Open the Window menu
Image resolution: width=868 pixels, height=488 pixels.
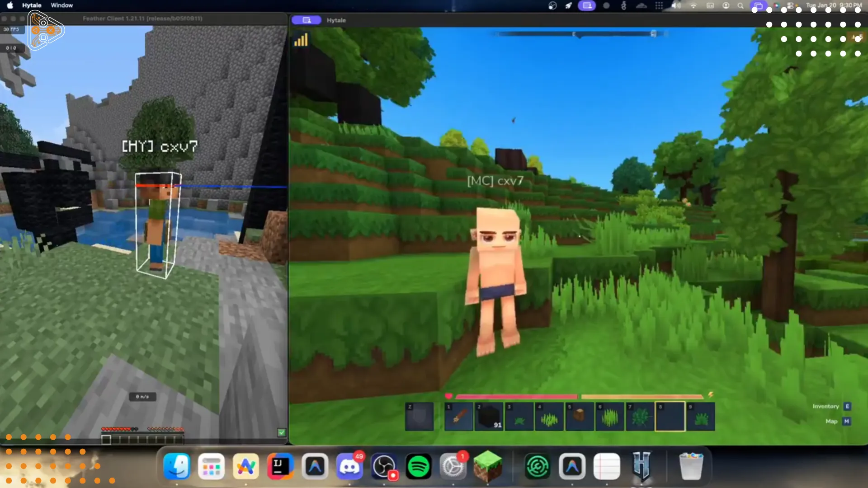coord(61,5)
